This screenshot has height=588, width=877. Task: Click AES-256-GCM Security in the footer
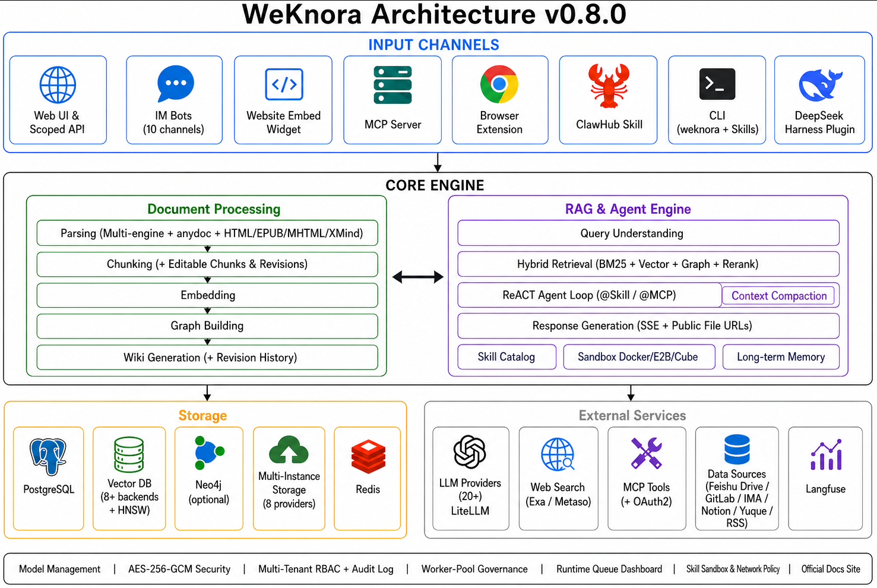179,569
